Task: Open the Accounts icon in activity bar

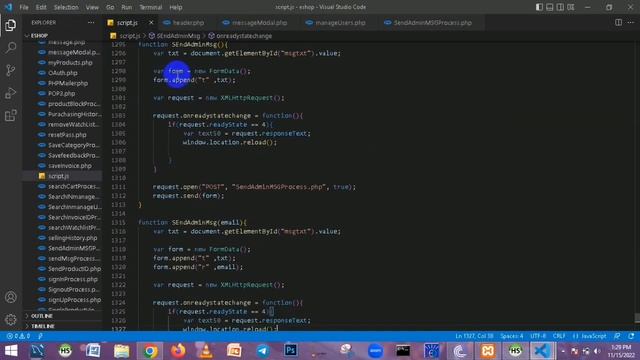Action: coord(11,297)
